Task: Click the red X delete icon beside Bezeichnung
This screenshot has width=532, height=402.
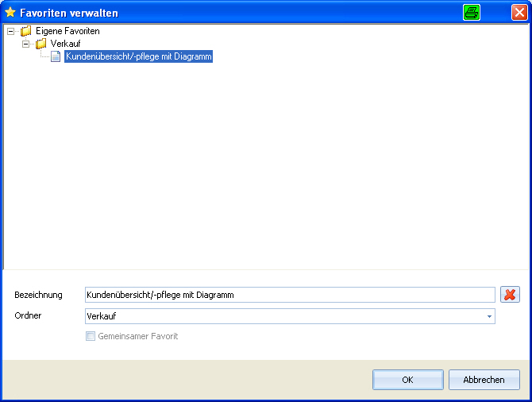Action: 510,295
